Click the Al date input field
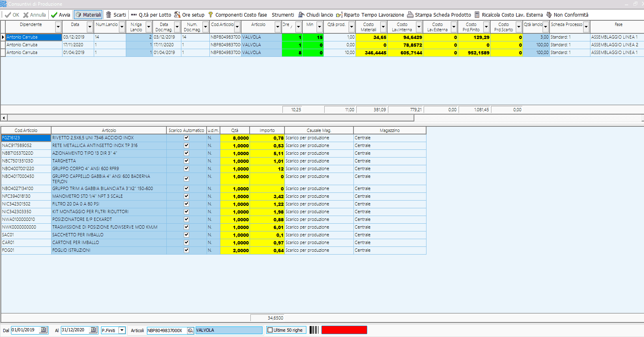The image size is (644, 337). point(75,330)
